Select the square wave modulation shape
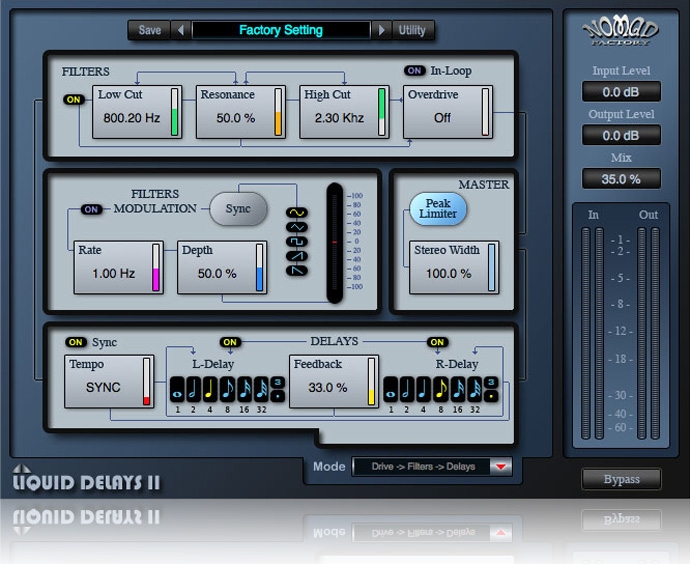Viewport: 690px width, 564px height. [297, 241]
